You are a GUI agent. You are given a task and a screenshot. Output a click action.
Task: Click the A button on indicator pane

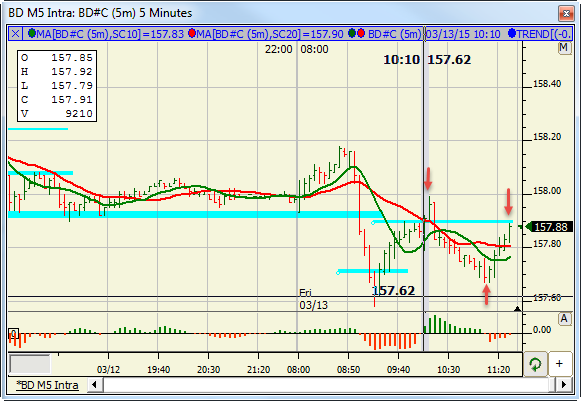coord(564,319)
